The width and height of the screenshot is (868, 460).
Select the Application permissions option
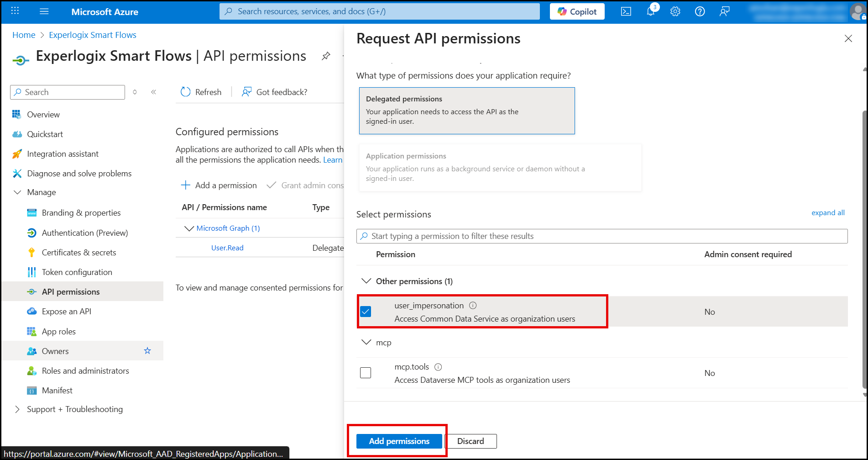(x=500, y=168)
